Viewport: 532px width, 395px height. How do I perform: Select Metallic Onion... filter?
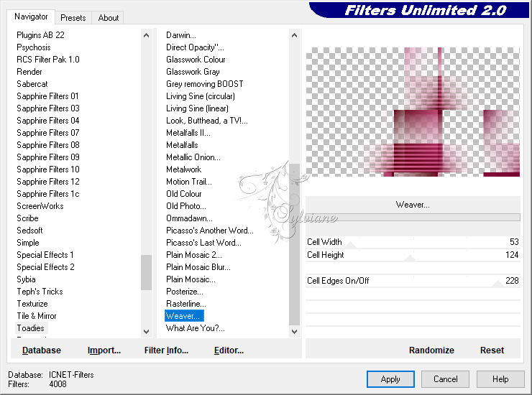click(x=193, y=157)
